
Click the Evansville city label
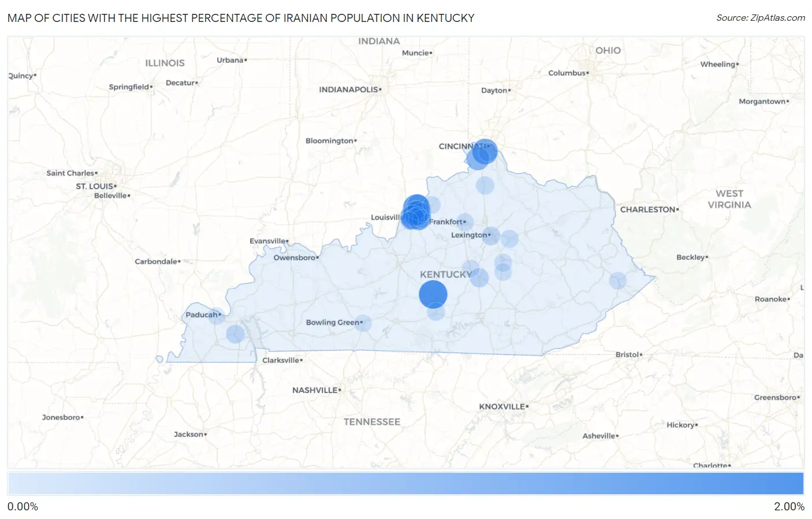267,241
